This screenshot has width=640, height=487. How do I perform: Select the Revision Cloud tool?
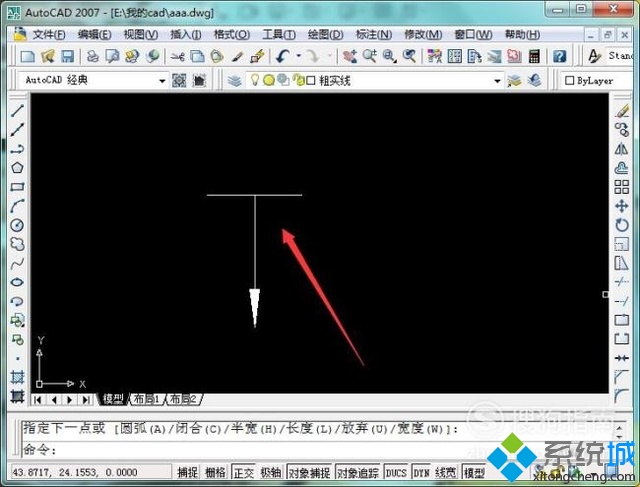coord(17,244)
